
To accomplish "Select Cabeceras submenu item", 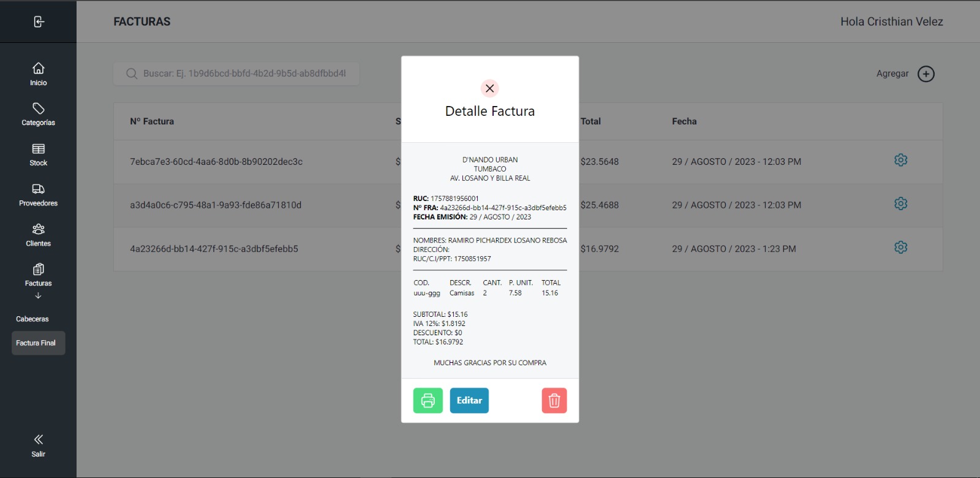I will (x=32, y=319).
